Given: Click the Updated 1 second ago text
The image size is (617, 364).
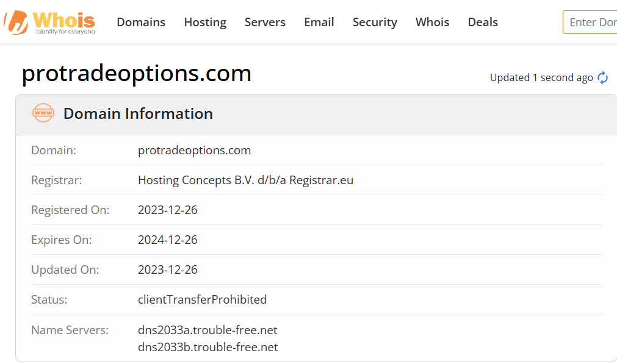Looking at the screenshot, I should [541, 78].
